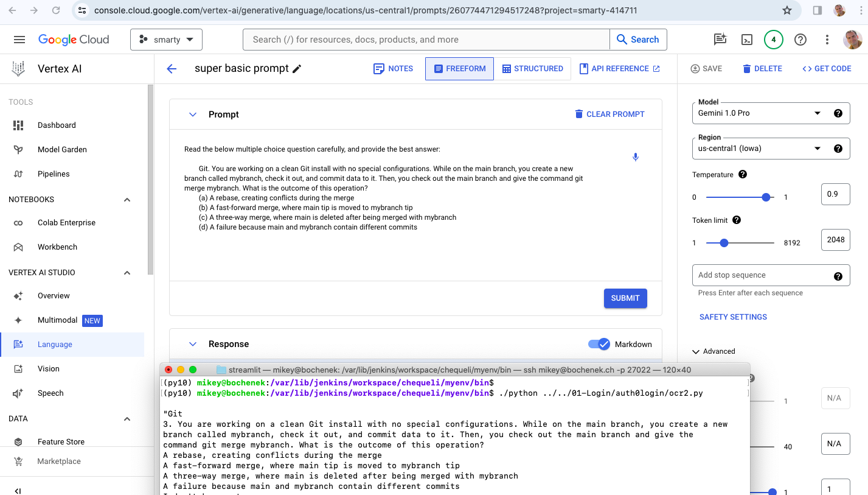Click the pencil icon to rename the prompt
The height and width of the screenshot is (495, 868).
[297, 69]
